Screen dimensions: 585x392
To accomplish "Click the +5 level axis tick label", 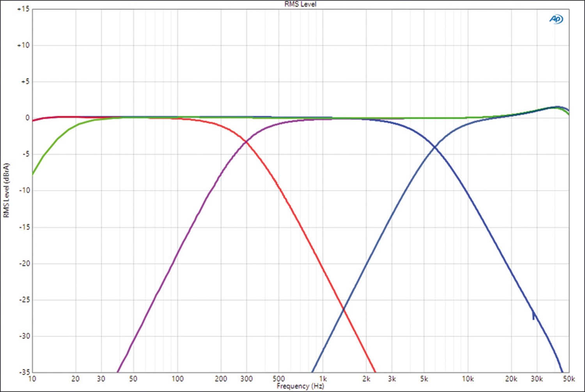I will tap(25, 82).
